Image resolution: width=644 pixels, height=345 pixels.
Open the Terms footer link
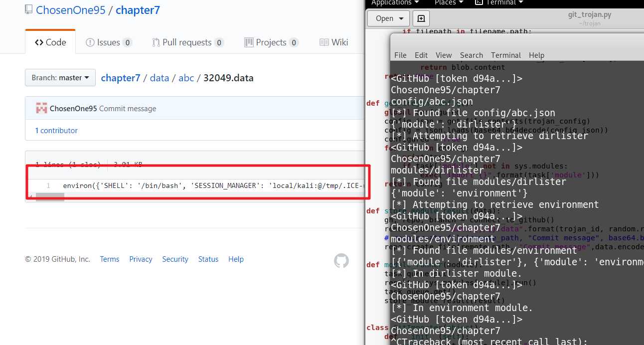[x=110, y=259]
